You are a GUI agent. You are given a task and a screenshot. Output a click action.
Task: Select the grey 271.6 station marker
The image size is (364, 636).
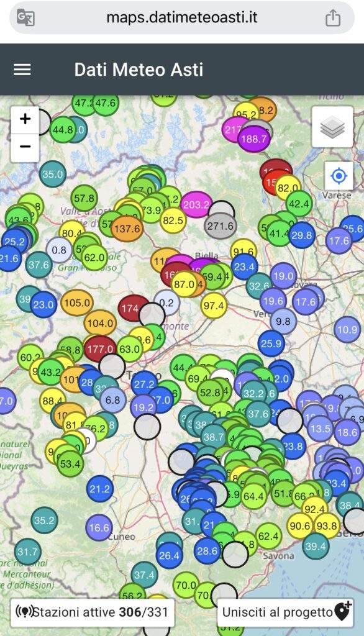tap(221, 226)
